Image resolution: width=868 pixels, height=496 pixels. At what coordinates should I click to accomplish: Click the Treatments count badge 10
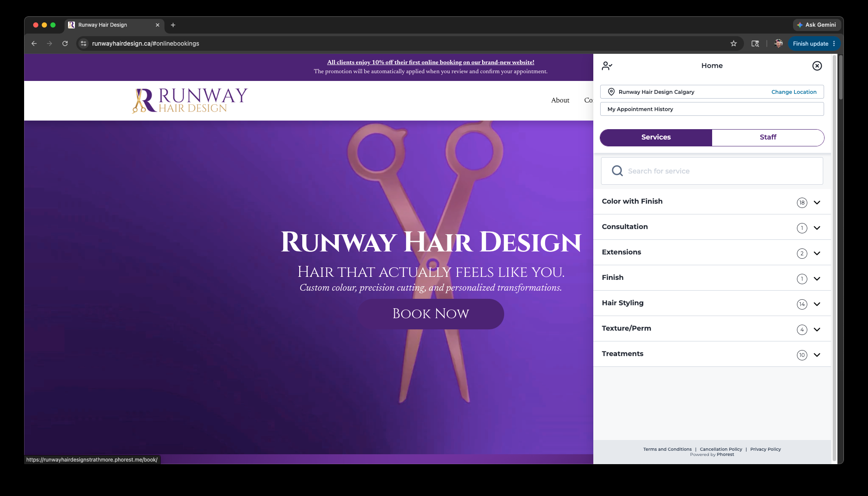802,355
